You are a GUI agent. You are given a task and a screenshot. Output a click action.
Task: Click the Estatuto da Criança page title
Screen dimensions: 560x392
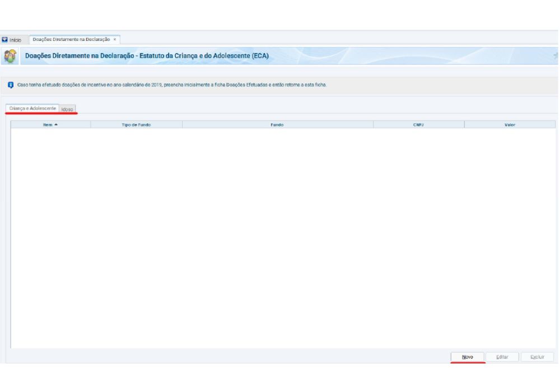click(148, 57)
